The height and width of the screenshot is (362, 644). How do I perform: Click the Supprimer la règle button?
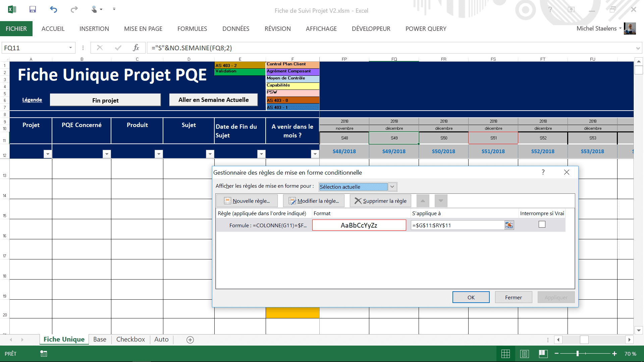380,201
